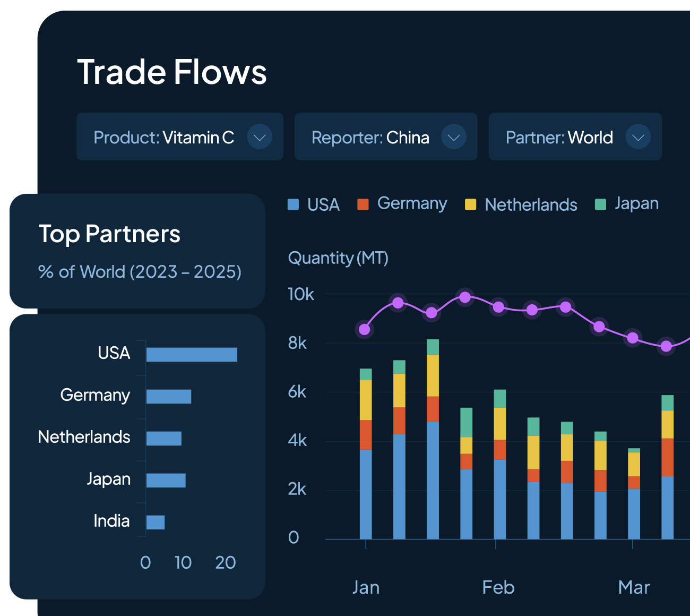Viewport: 690px width, 616px height.
Task: Toggle the Germany legend red square
Action: point(363,204)
